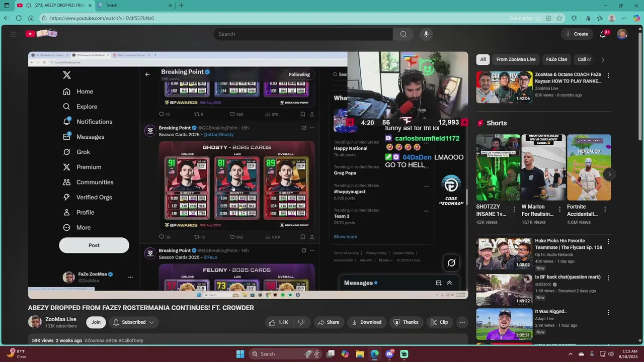Open options for It Was Rigged video
This screenshot has width=644, height=362.
(608, 312)
